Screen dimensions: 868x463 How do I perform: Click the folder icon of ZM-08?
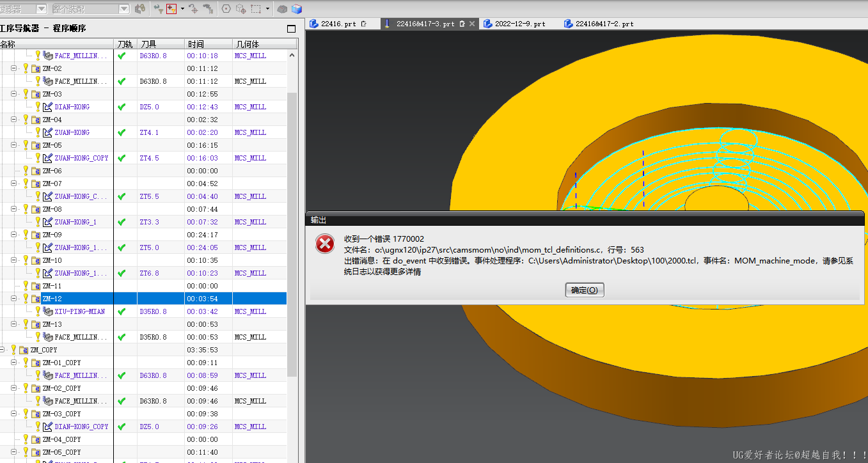(x=36, y=209)
